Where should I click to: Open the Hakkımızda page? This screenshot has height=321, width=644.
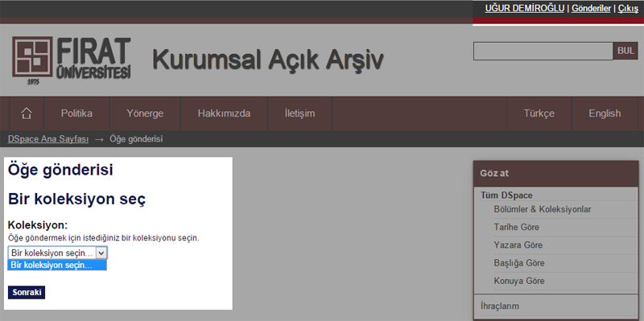(x=225, y=113)
